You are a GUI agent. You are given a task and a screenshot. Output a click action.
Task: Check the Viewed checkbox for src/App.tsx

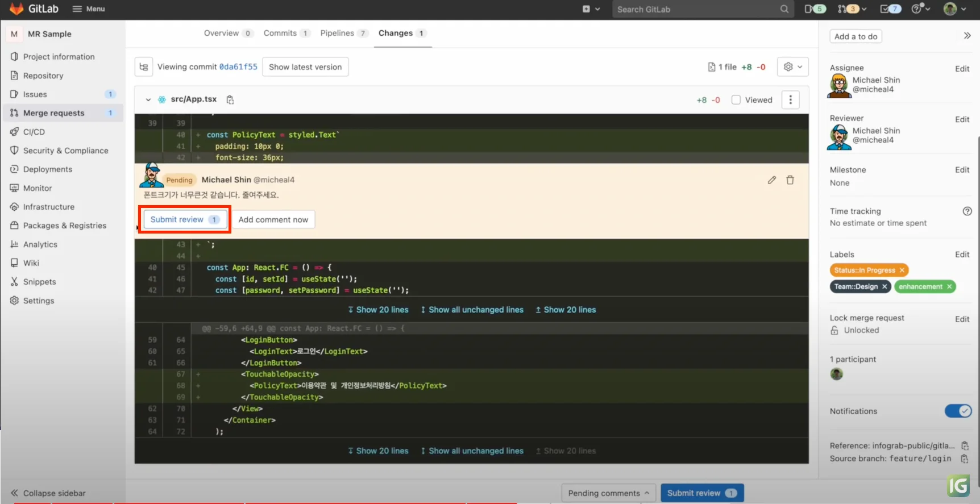(736, 100)
